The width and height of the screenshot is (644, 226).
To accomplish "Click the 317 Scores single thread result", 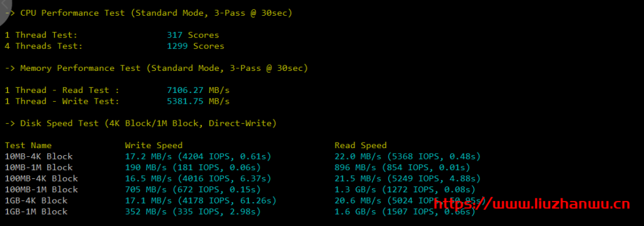I will point(193,35).
